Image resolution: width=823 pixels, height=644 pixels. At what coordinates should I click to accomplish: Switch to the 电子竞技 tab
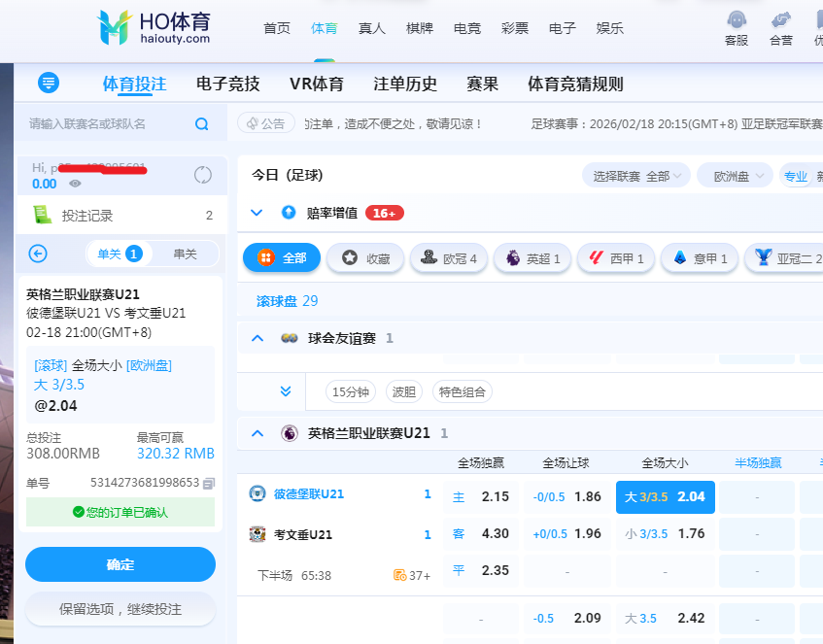[227, 85]
